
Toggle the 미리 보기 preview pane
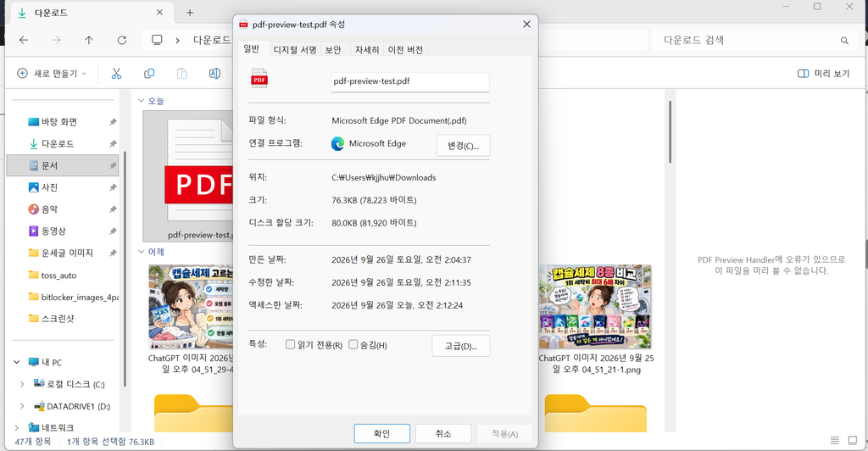(823, 74)
